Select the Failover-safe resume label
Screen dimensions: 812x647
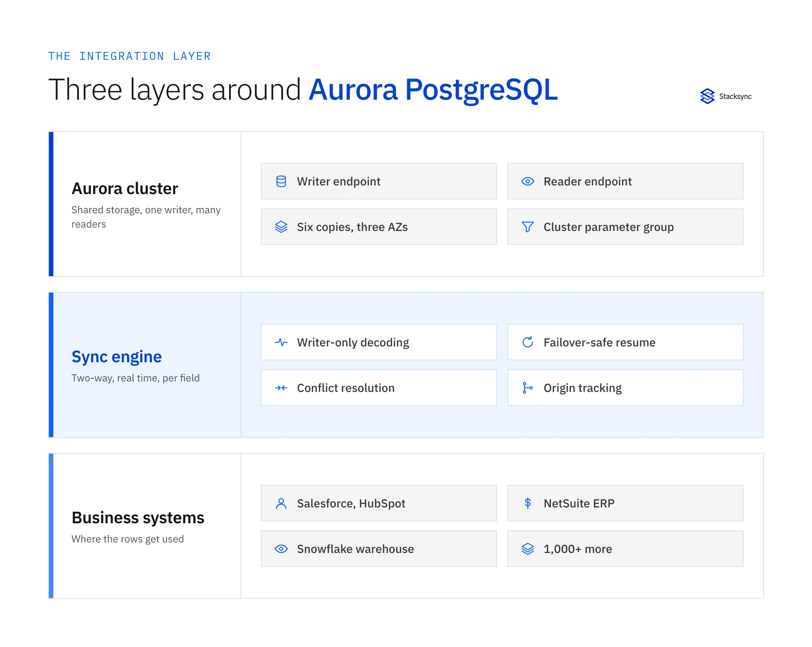click(599, 343)
